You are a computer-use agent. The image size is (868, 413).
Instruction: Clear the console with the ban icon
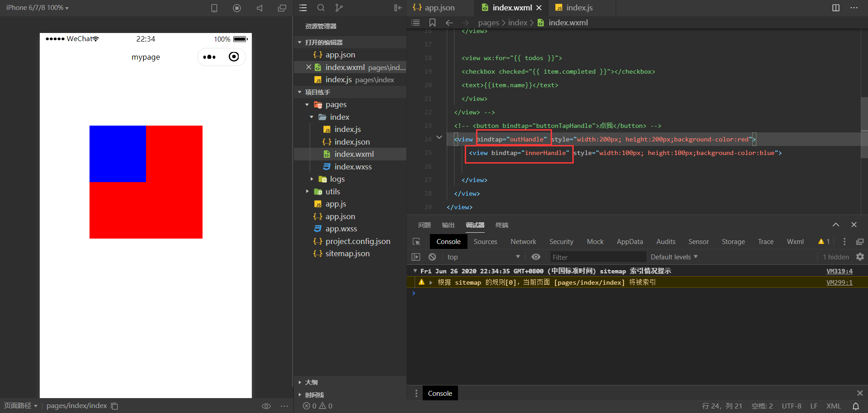(432, 257)
